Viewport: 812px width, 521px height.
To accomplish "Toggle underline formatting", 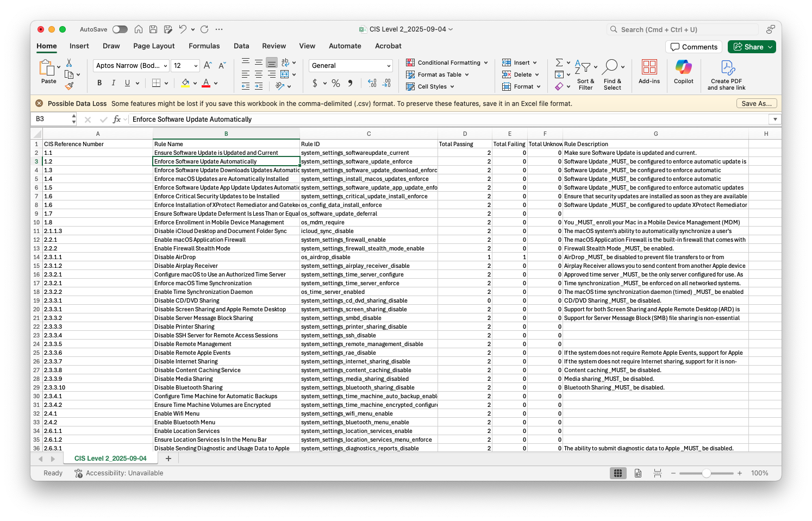I will 127,83.
